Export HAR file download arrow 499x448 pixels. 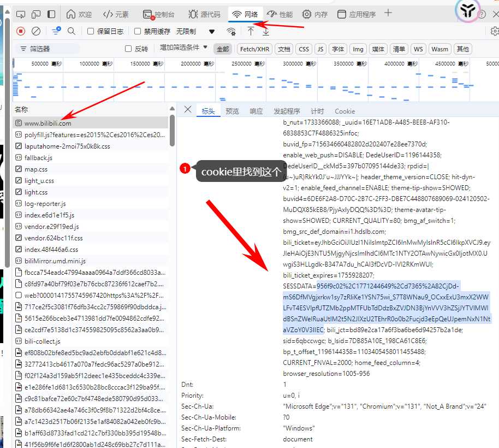pyautogui.click(x=266, y=31)
